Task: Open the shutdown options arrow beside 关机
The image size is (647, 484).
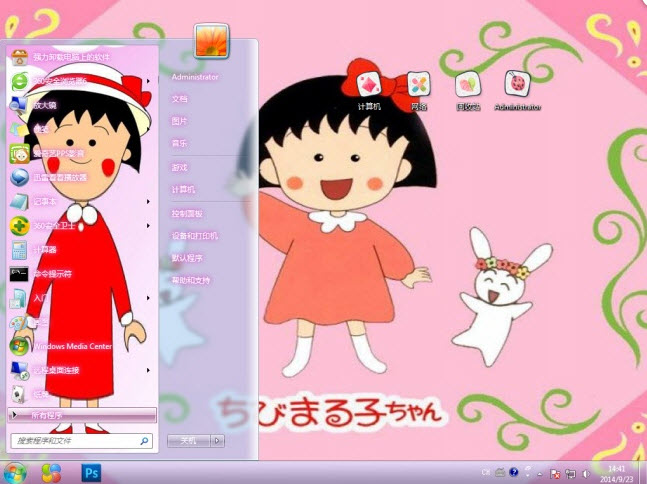Action: click(x=217, y=441)
